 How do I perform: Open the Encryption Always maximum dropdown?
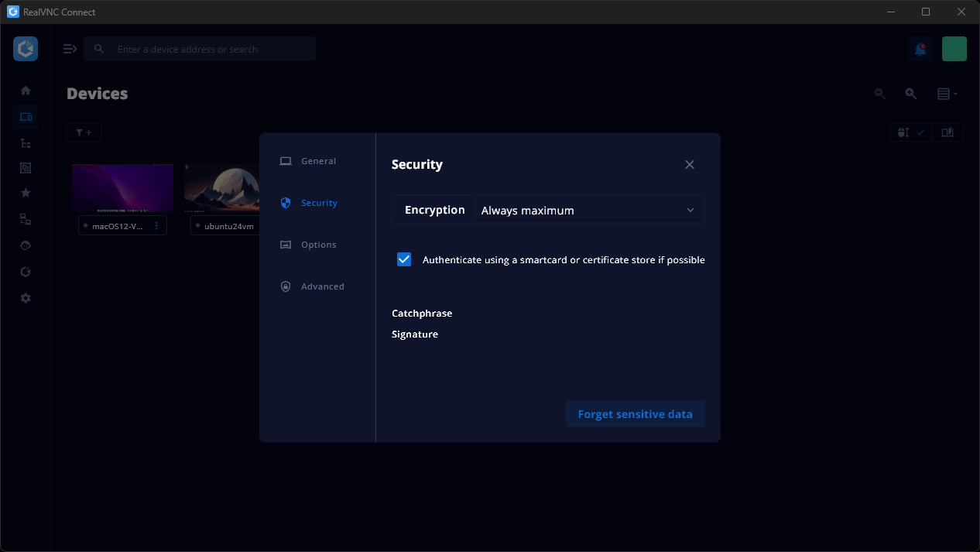click(x=589, y=210)
